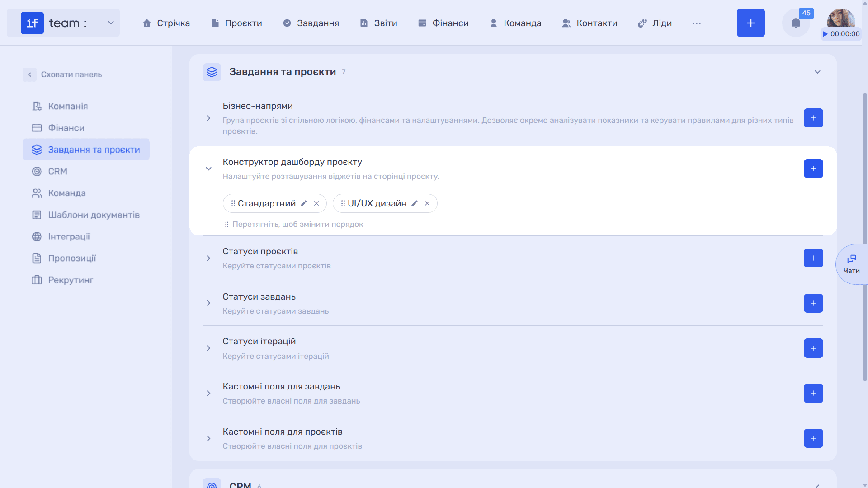Edit the Стандартний dashboard with pencil icon
The width and height of the screenshot is (868, 488).
pyautogui.click(x=304, y=203)
